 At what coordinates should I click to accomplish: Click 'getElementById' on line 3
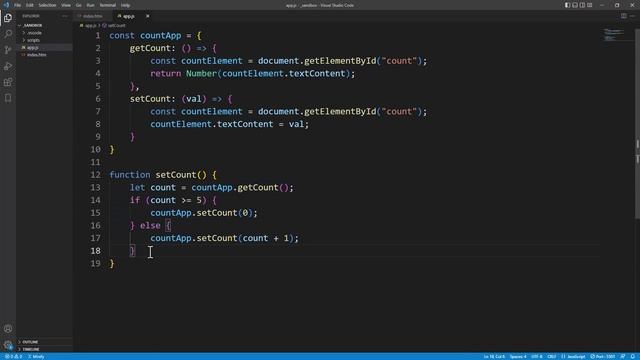(340, 61)
